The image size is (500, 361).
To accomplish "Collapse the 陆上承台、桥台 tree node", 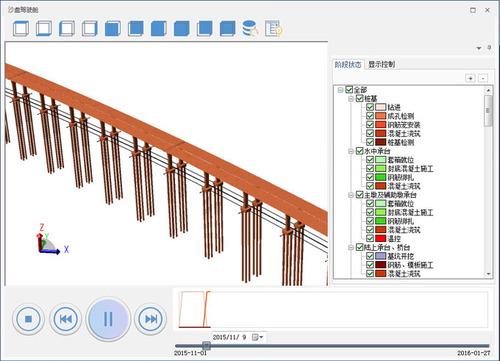I will (x=351, y=248).
